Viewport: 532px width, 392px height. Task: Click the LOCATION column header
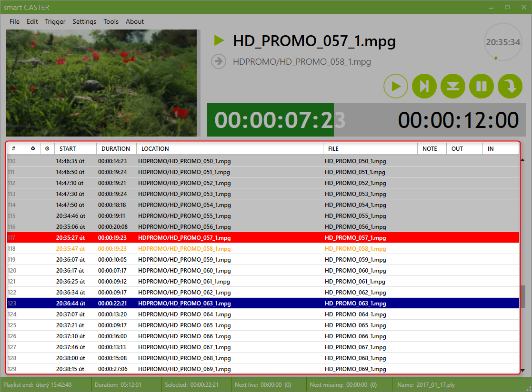[230, 149]
